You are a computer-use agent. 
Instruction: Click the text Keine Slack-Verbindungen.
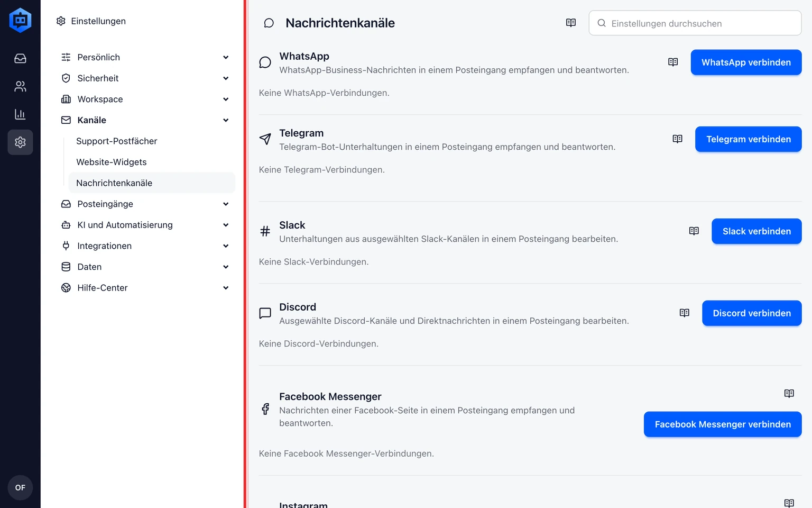coord(314,262)
